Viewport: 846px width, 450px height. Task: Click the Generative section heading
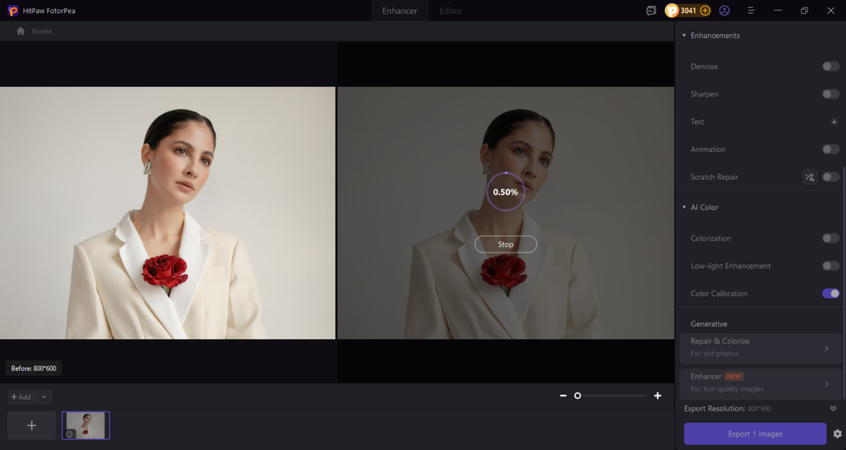pyautogui.click(x=708, y=324)
